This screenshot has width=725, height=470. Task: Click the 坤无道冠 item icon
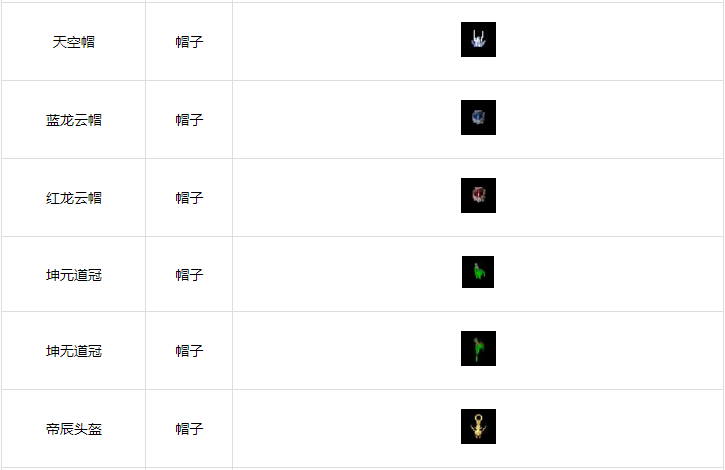(x=478, y=349)
